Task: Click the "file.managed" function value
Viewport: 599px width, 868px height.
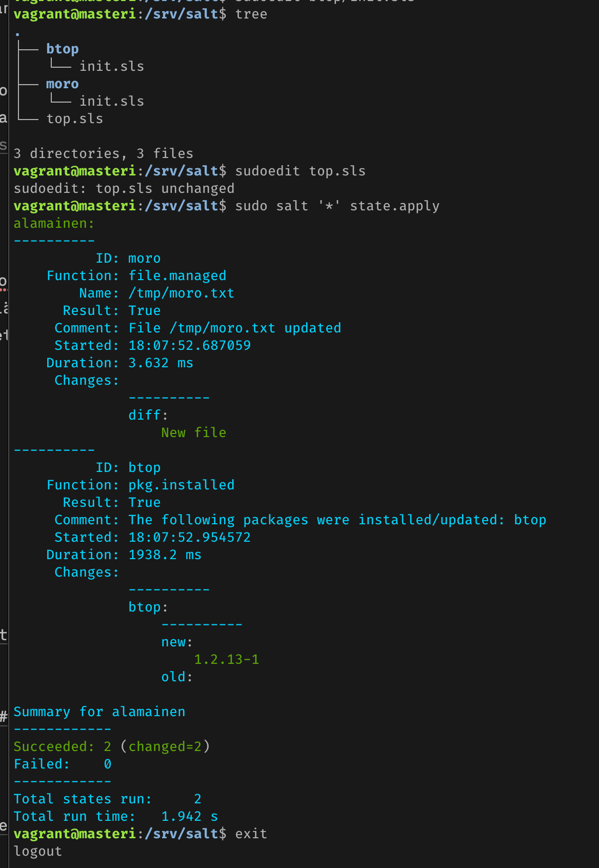Action: click(x=177, y=276)
